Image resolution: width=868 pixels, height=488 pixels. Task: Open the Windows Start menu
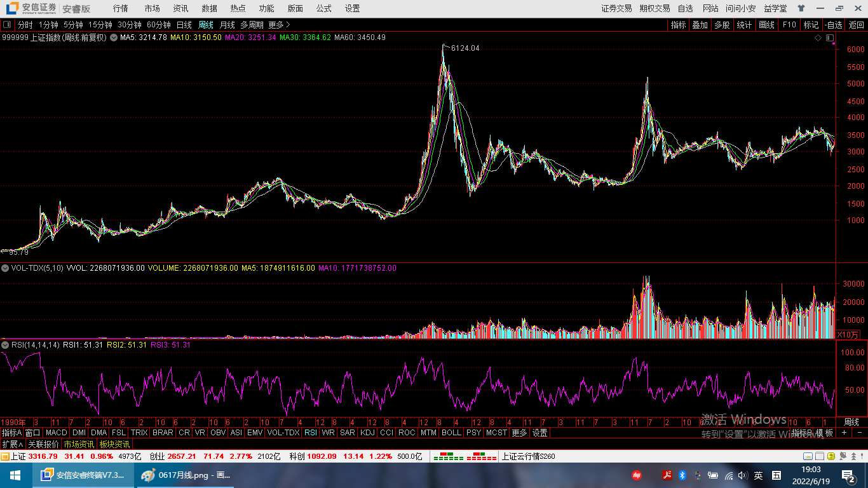tap(15, 475)
